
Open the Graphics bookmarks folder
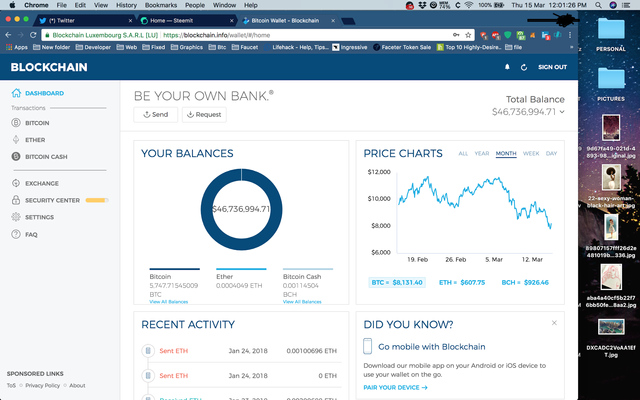187,47
